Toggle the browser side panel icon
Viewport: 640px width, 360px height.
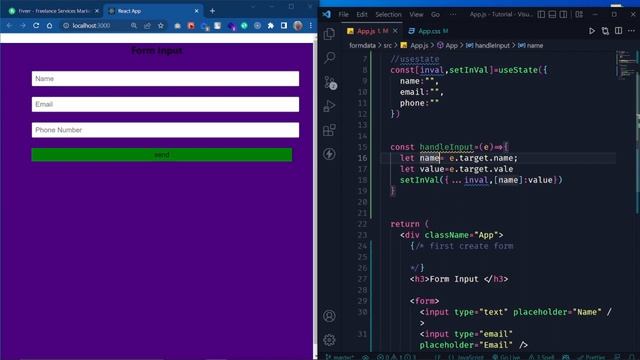coord(284,25)
